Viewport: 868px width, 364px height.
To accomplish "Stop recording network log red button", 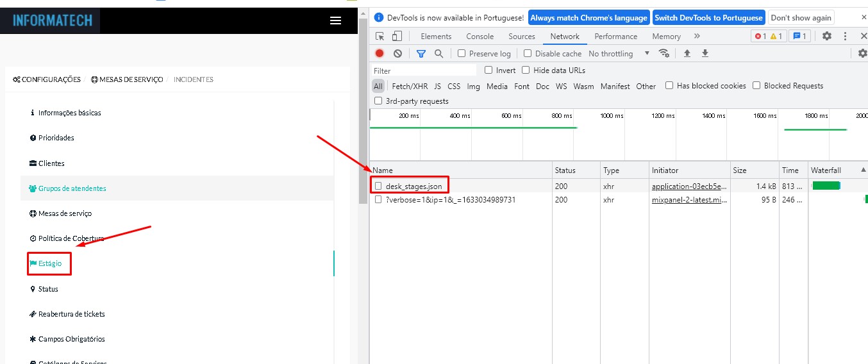I will [x=380, y=54].
